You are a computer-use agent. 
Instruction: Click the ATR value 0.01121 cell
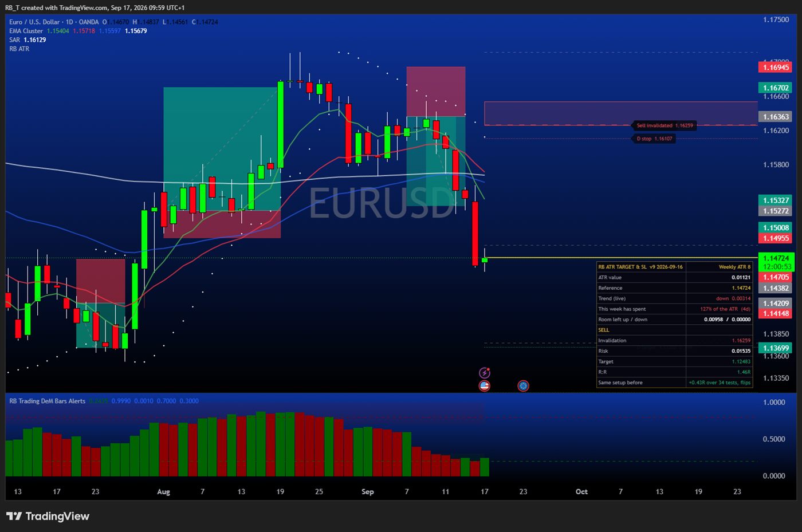click(720, 277)
